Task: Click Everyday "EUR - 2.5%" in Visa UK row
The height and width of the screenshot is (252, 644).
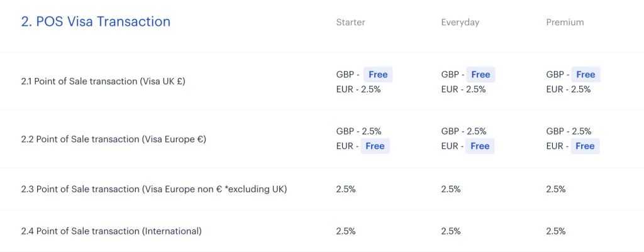Action: click(464, 89)
